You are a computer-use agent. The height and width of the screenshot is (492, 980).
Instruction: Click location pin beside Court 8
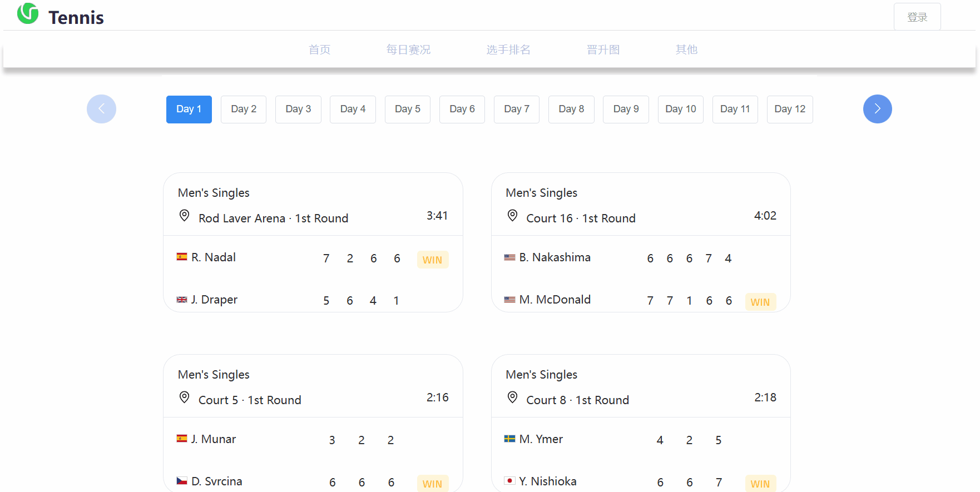pyautogui.click(x=512, y=397)
